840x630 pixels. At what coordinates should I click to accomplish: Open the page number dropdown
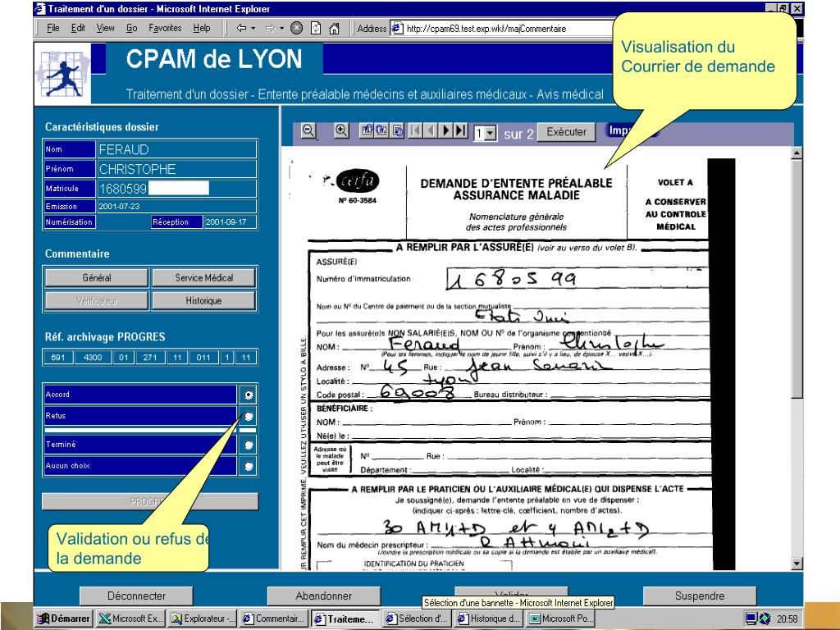pos(491,133)
